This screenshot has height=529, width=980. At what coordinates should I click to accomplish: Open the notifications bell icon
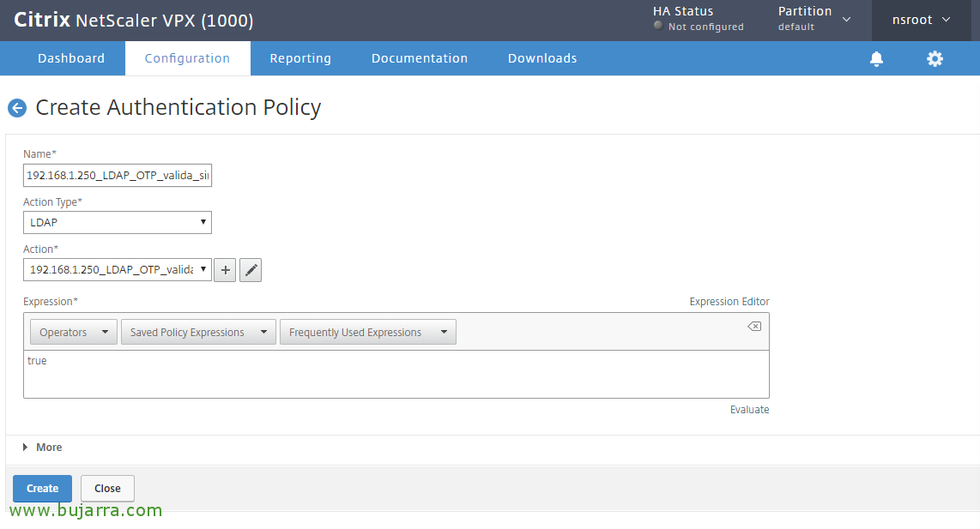click(x=876, y=58)
